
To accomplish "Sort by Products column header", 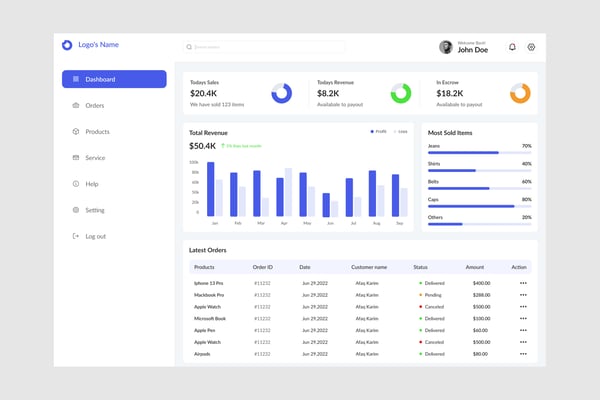I will (x=204, y=267).
